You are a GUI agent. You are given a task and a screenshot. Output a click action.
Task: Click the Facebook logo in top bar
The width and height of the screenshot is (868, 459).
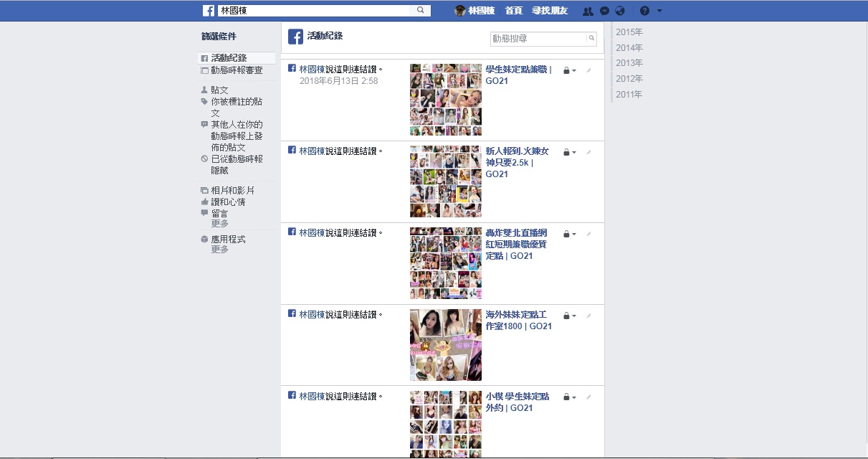coord(209,11)
